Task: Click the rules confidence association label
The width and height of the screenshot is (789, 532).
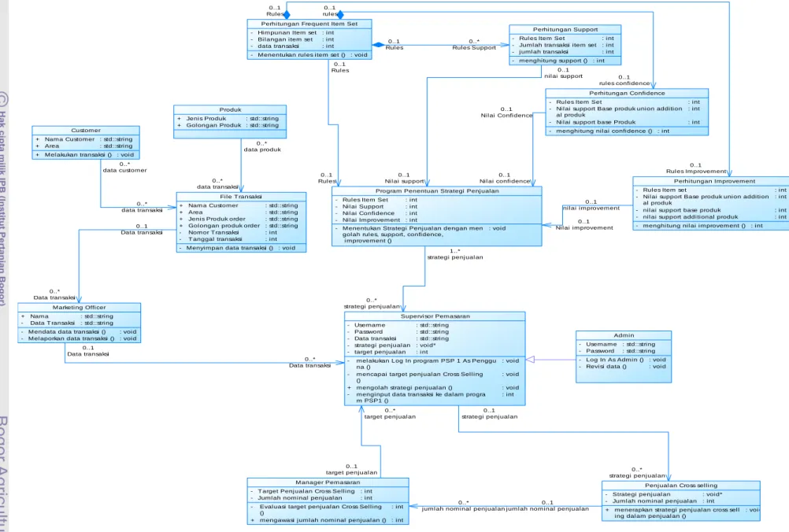Action: coord(624,83)
